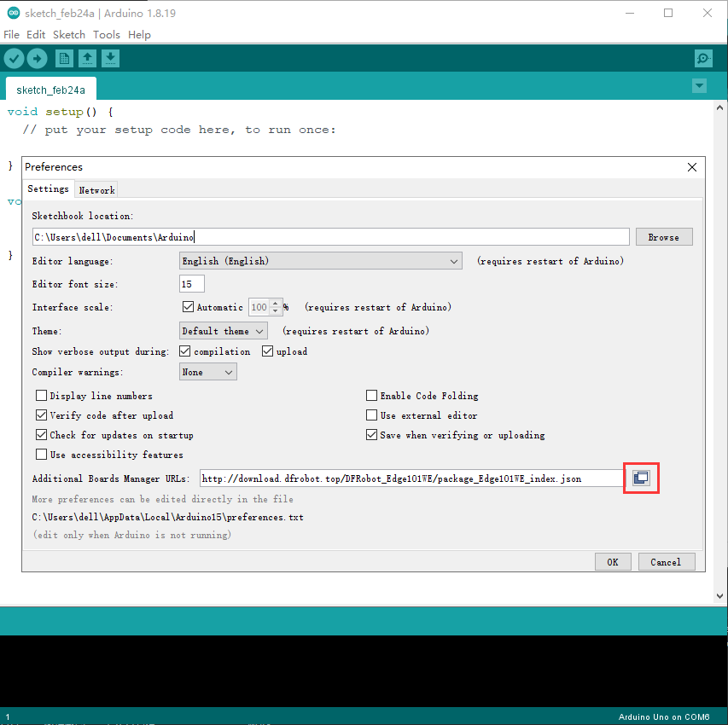This screenshot has width=728, height=725.
Task: Open a sketch using the up-arrow Open icon
Action: click(87, 59)
